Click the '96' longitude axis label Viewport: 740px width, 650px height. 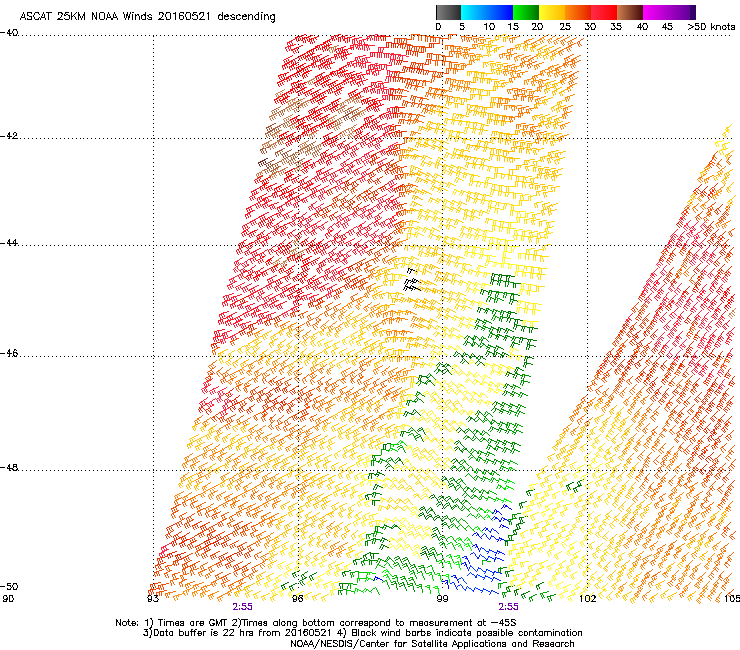(x=297, y=599)
